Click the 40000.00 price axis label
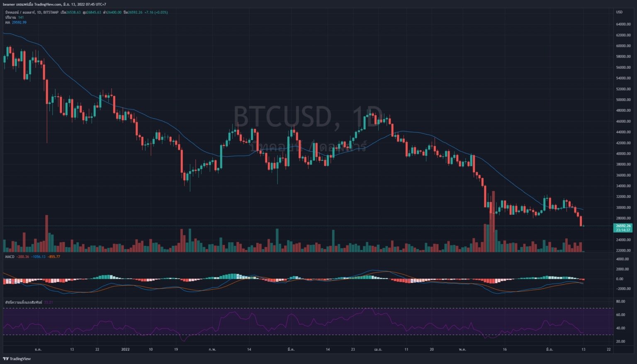 pos(623,153)
